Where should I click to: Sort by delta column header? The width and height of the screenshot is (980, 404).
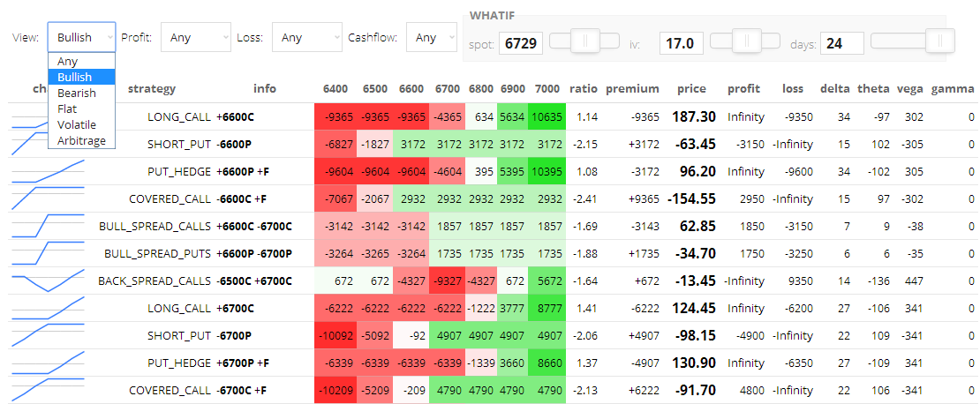pos(835,89)
